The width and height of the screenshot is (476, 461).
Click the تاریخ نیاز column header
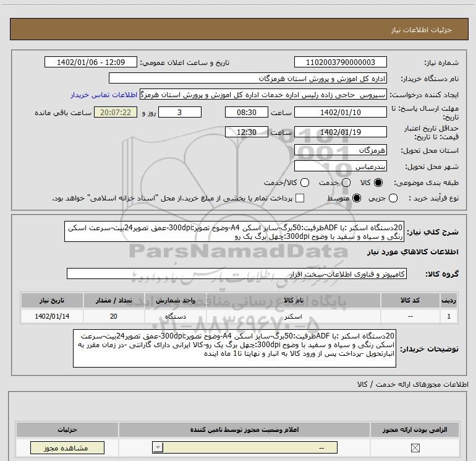pyautogui.click(x=52, y=300)
